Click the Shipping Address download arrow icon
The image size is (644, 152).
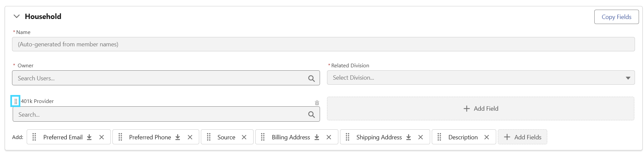coord(408,137)
